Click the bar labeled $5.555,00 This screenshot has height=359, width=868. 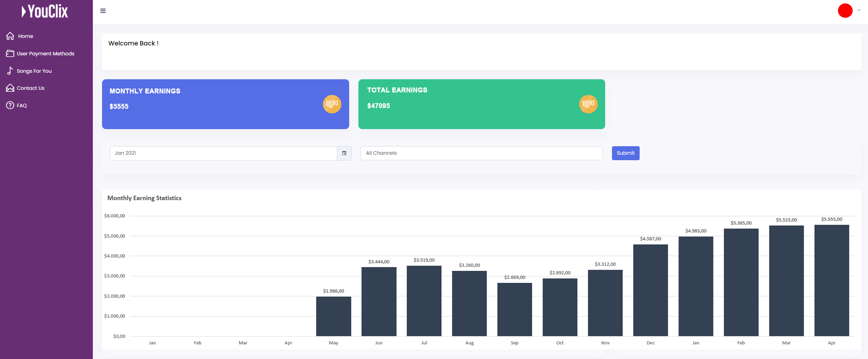[831, 280]
